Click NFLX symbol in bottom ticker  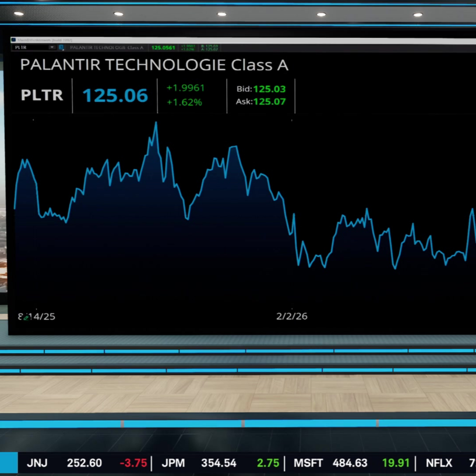(439, 463)
